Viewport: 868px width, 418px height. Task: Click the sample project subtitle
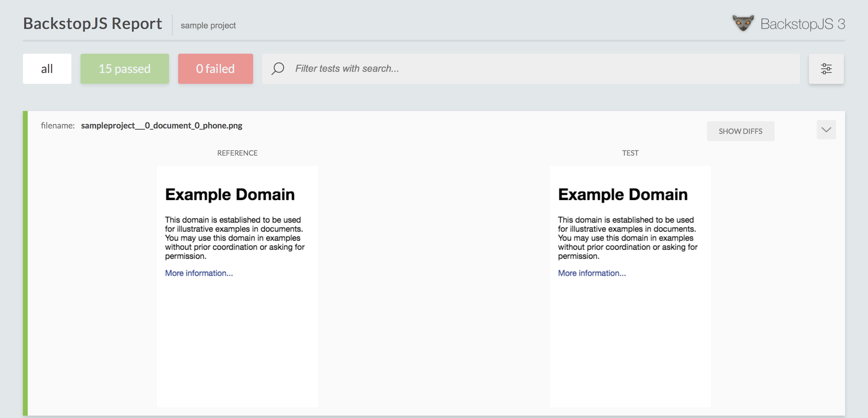(208, 26)
